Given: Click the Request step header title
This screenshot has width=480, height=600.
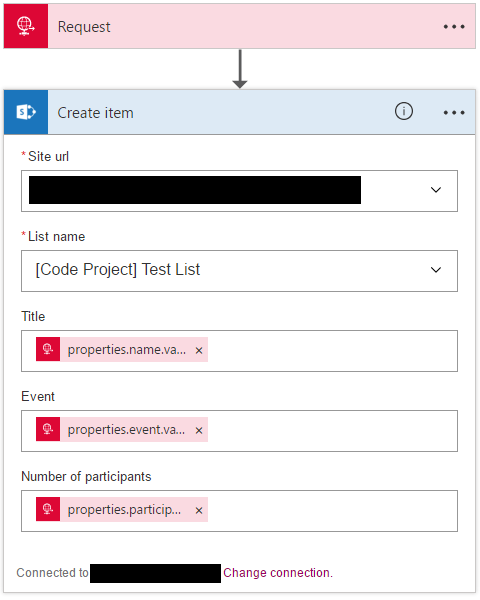Looking at the screenshot, I should click(84, 27).
